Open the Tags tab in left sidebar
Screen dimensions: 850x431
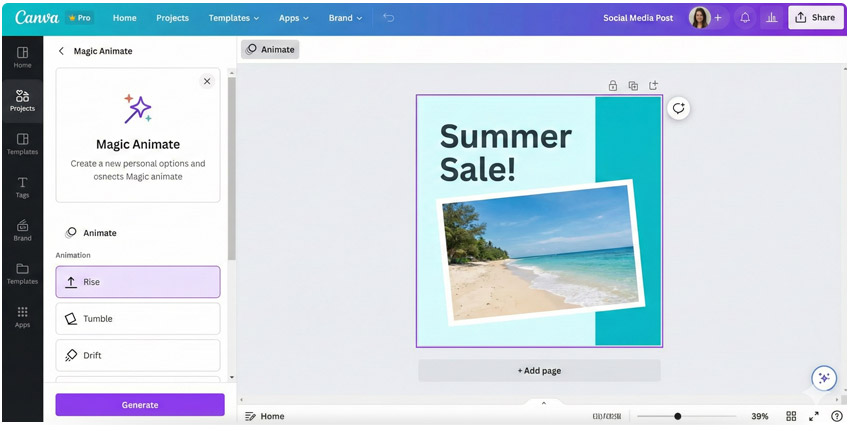coord(22,187)
